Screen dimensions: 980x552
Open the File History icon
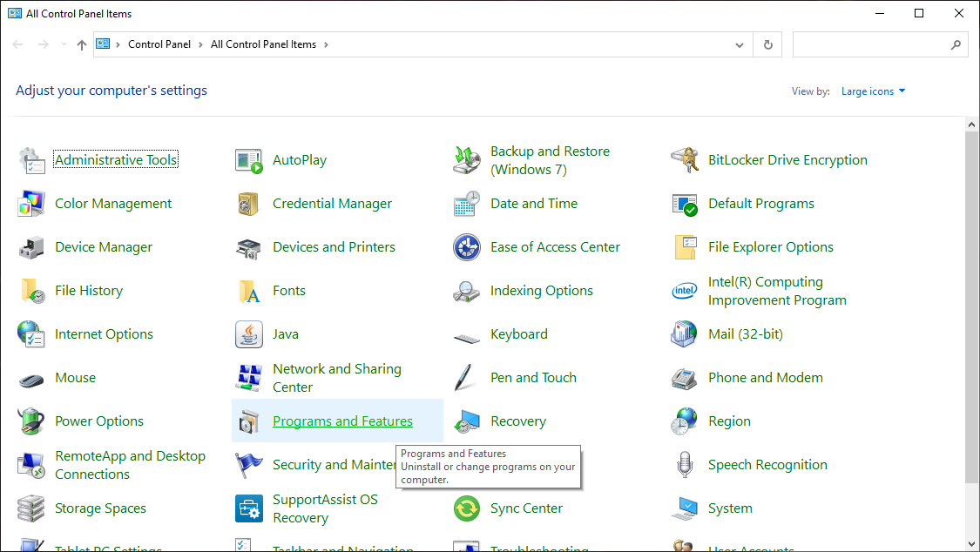pyautogui.click(x=31, y=291)
